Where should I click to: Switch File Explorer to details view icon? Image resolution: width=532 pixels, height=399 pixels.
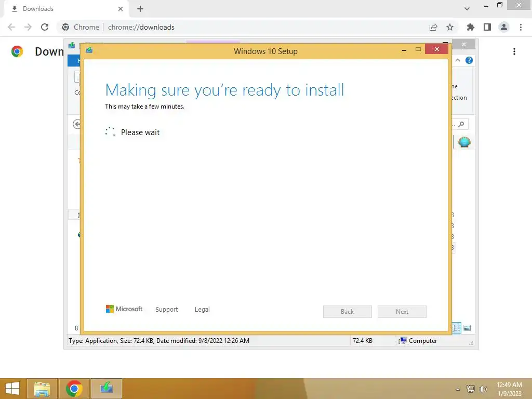[457, 328]
